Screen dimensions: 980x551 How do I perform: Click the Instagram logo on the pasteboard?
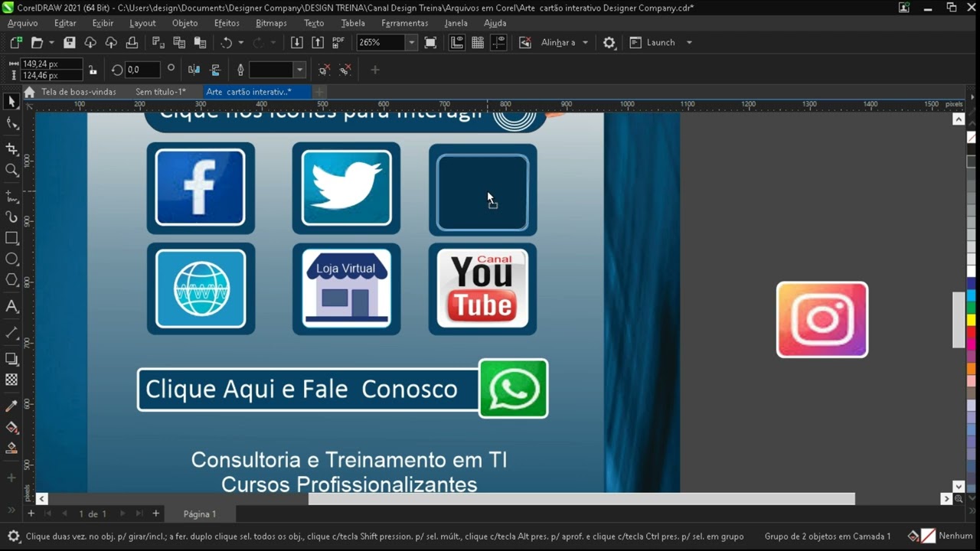(x=822, y=319)
